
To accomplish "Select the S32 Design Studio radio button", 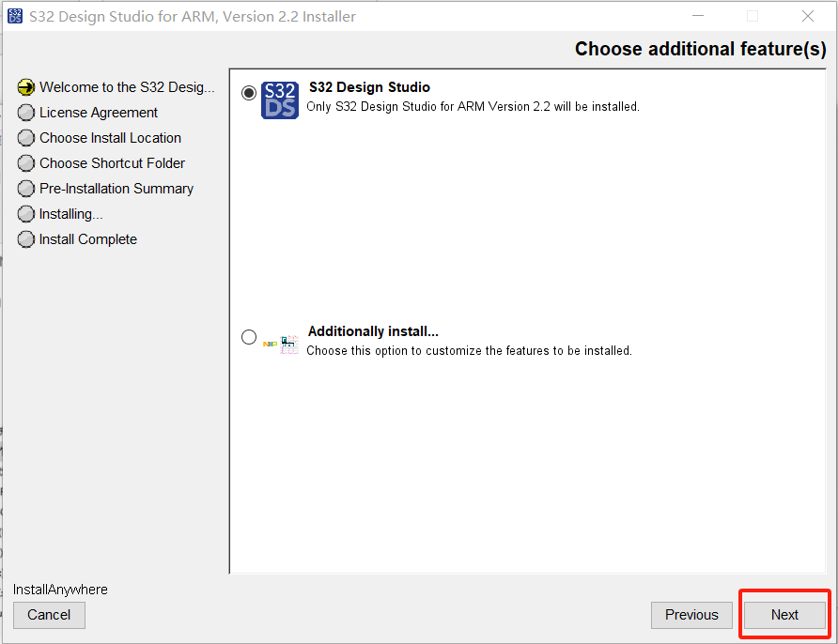I will 249,93.
